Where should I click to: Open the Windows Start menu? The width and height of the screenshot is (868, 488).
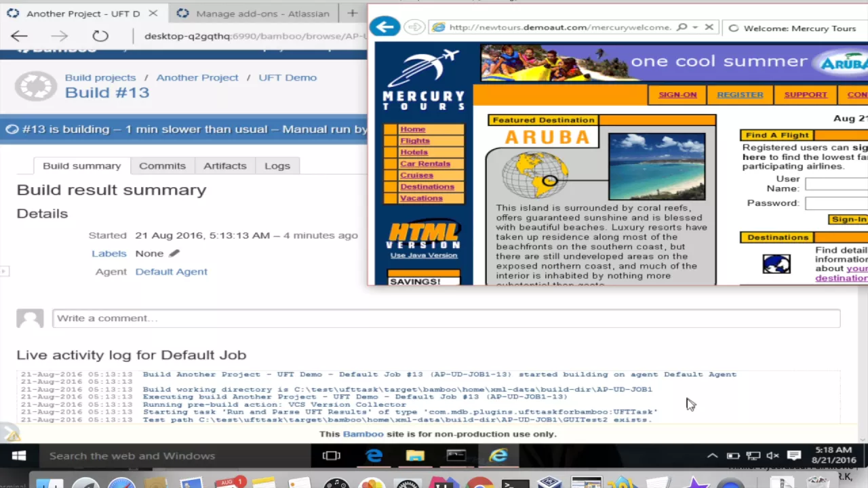coord(18,455)
